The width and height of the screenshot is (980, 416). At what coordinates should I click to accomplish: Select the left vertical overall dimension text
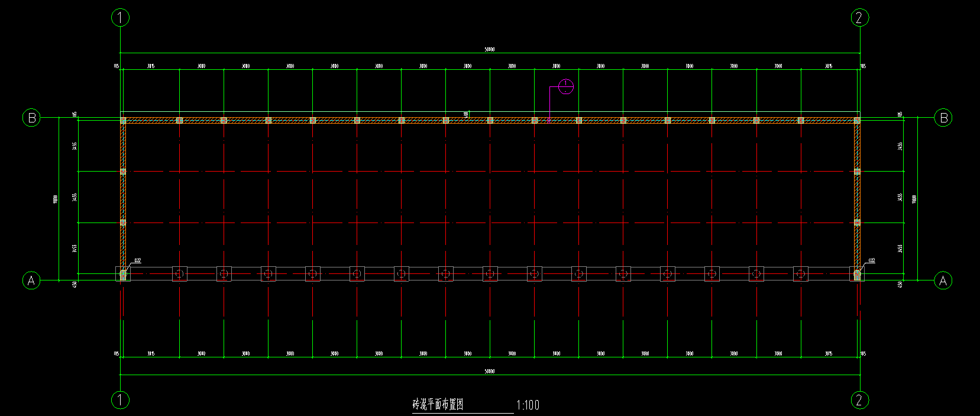56,199
